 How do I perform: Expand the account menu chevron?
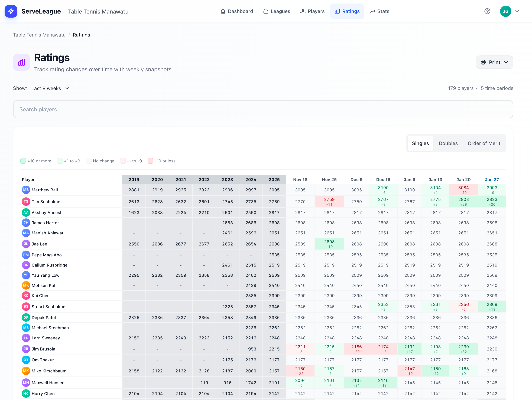pyautogui.click(x=517, y=11)
